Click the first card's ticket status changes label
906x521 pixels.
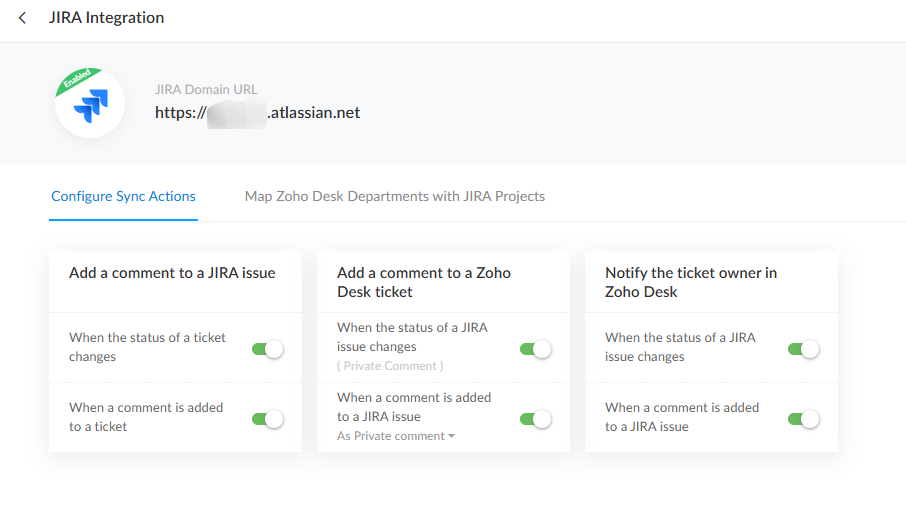pyautogui.click(x=147, y=347)
